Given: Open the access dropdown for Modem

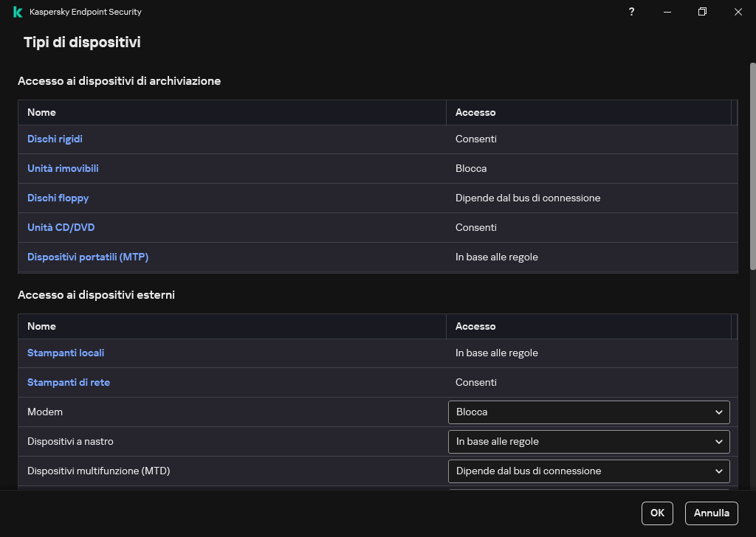Looking at the screenshot, I should click(x=588, y=412).
